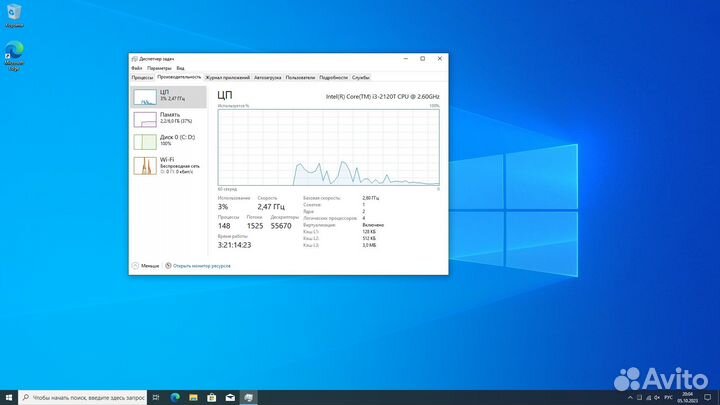Open the Параметры menu
Image resolution: width=720 pixels, height=405 pixels.
(x=159, y=68)
